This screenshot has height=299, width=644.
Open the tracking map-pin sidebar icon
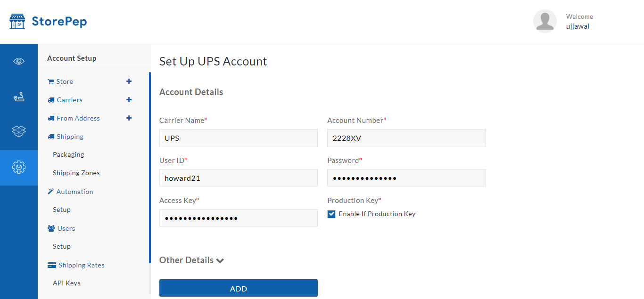click(x=19, y=97)
